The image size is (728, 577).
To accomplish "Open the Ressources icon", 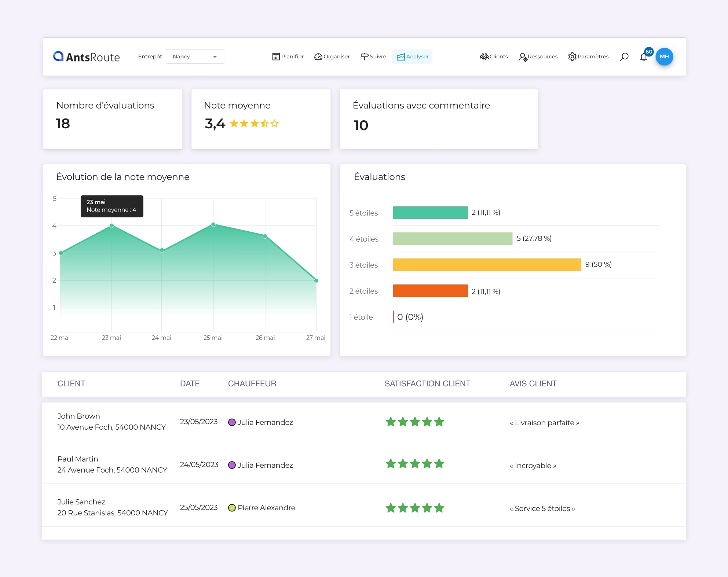I will pos(524,57).
